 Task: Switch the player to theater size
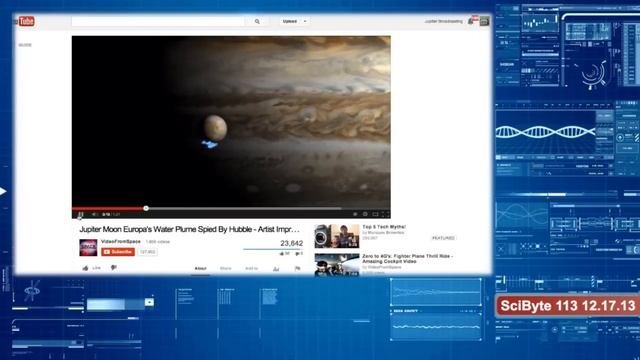point(375,214)
